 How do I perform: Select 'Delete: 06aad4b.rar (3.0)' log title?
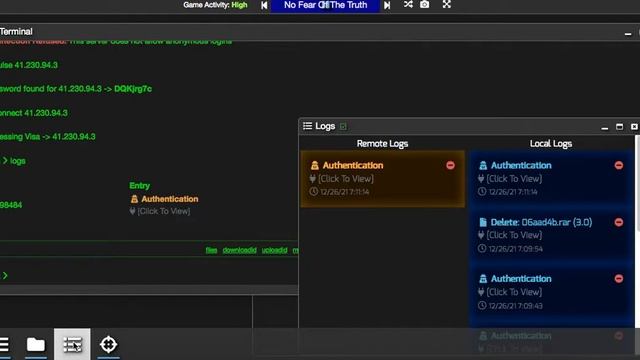(541, 222)
